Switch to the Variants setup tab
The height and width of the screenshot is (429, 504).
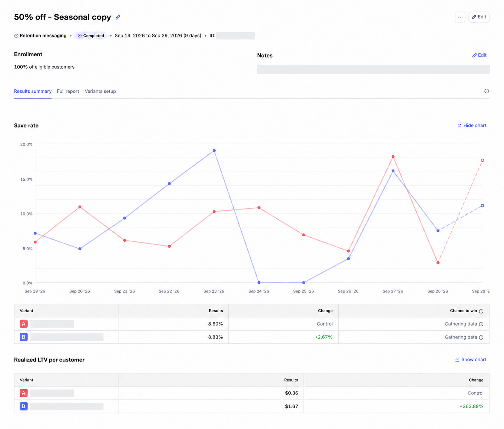click(x=100, y=91)
